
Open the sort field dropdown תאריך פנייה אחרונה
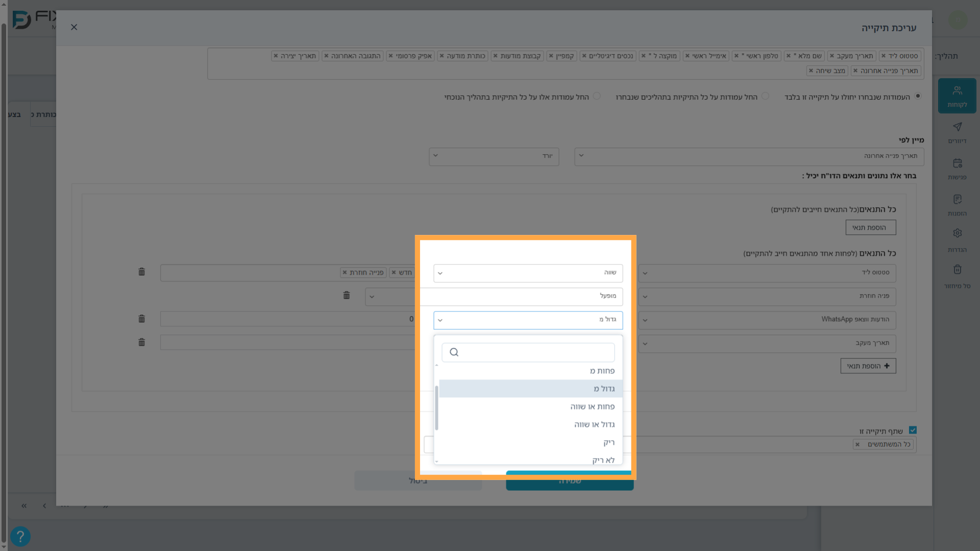pos(749,156)
